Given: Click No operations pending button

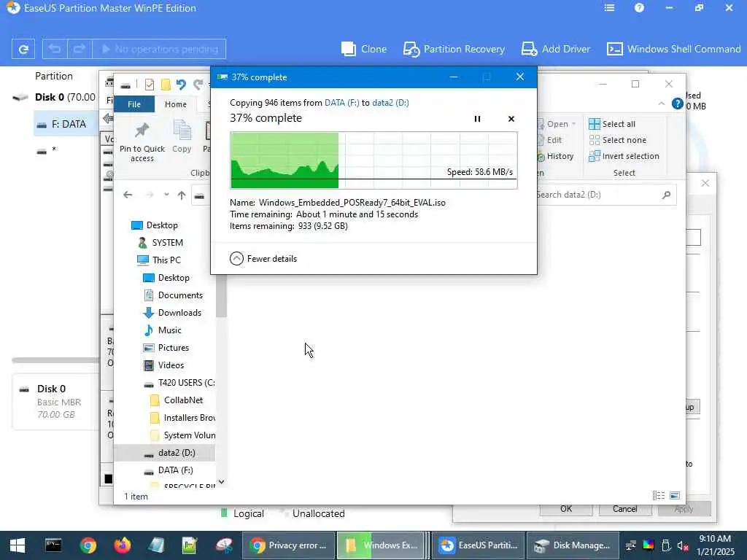Looking at the screenshot, I should (x=159, y=49).
